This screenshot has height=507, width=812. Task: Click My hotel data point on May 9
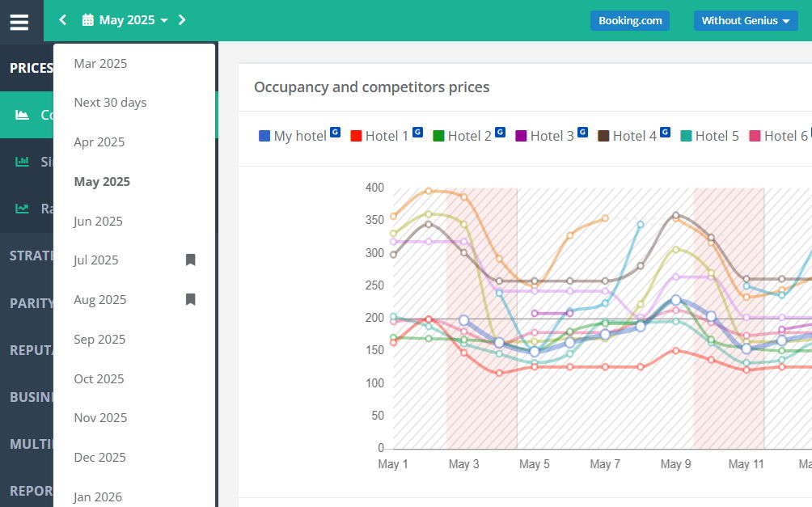pyautogui.click(x=675, y=300)
